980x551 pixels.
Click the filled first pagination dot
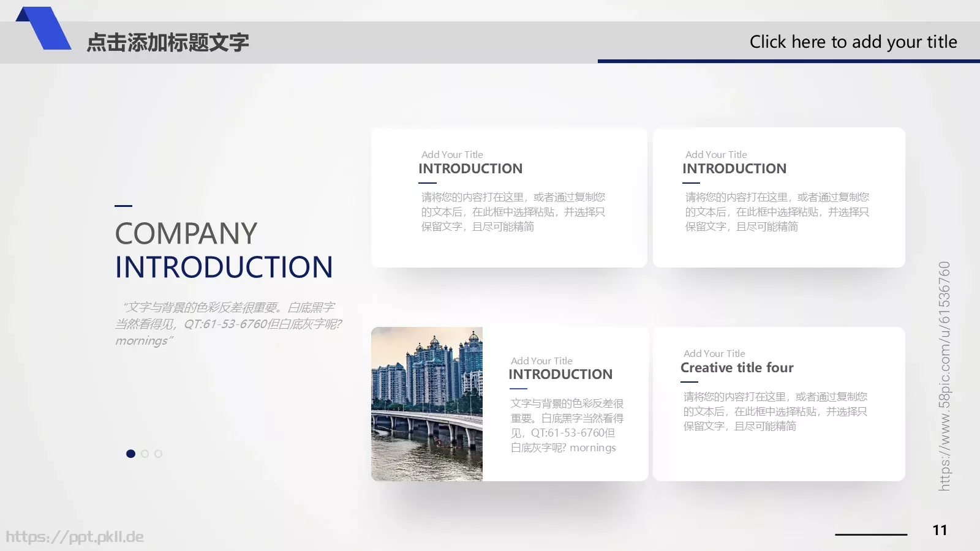pos(130,454)
